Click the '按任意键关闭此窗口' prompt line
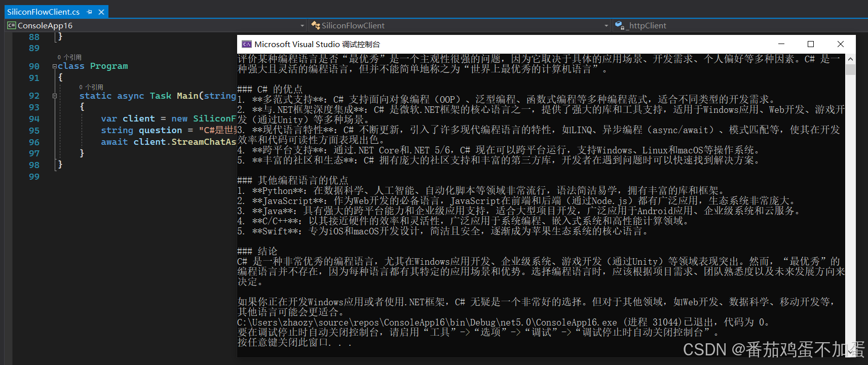 point(294,343)
